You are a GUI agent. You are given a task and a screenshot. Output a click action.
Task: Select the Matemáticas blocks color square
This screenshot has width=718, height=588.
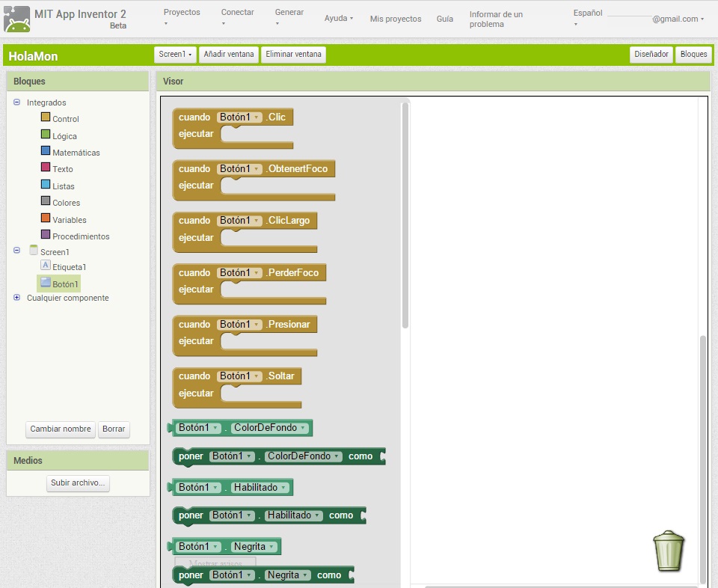click(x=46, y=150)
